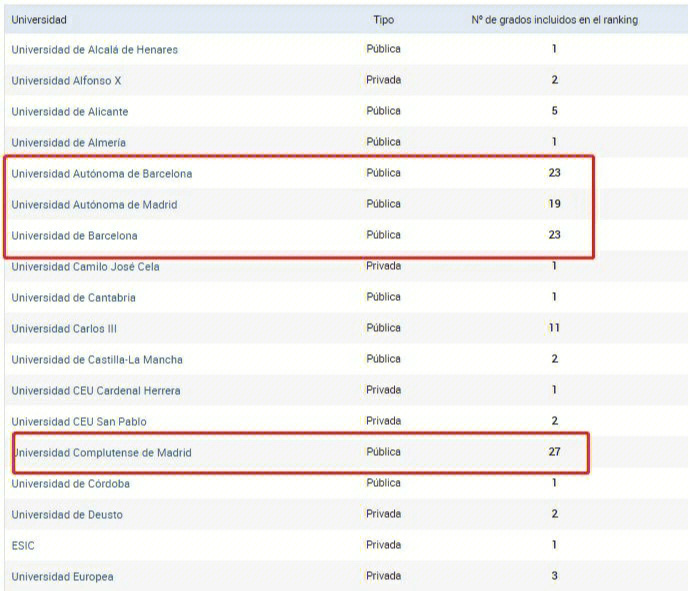This screenshot has height=591, width=688.
Task: Open Universidad Carlos III link
Action: pos(64,329)
